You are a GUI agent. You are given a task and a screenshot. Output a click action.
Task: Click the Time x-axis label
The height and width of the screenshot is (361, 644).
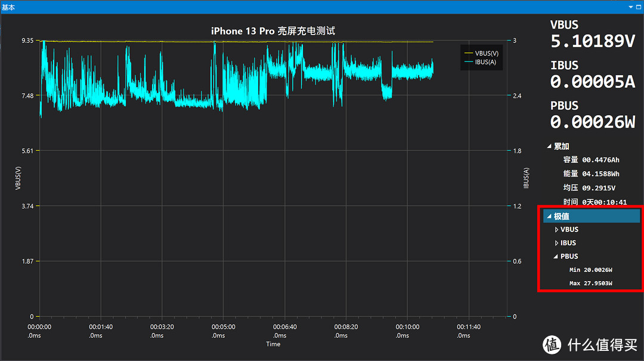point(273,344)
